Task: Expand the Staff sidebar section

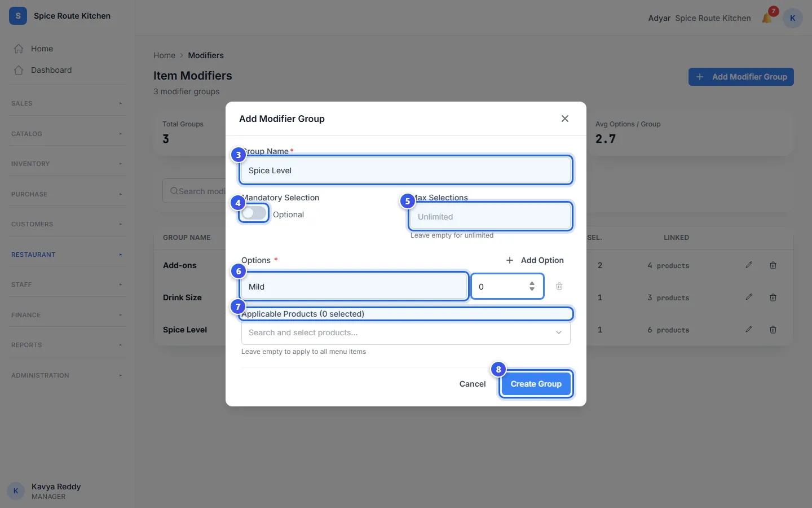Action: point(68,284)
